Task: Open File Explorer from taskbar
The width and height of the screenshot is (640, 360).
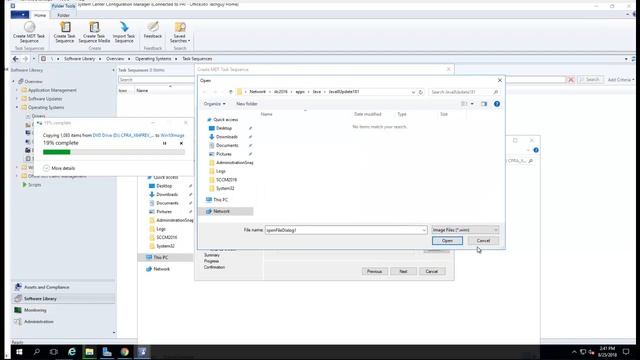Action: coord(89,352)
